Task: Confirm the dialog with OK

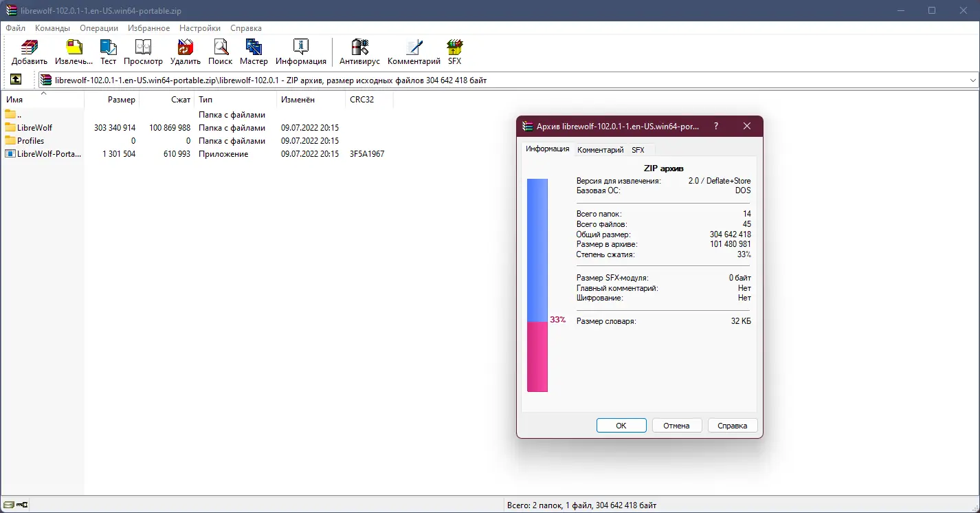Action: pyautogui.click(x=621, y=426)
